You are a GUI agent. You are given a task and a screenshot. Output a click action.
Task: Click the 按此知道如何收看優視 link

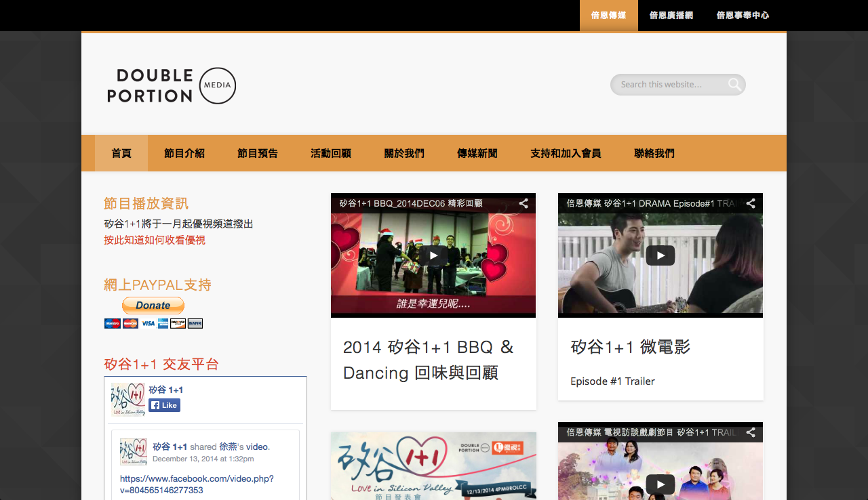[x=155, y=240]
